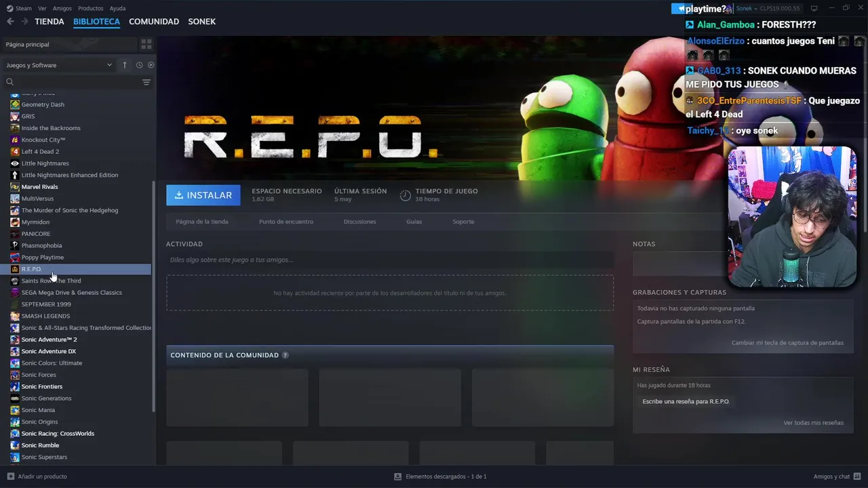Go forward with the right arrow
The width and height of the screenshot is (868, 488).
tap(24, 22)
